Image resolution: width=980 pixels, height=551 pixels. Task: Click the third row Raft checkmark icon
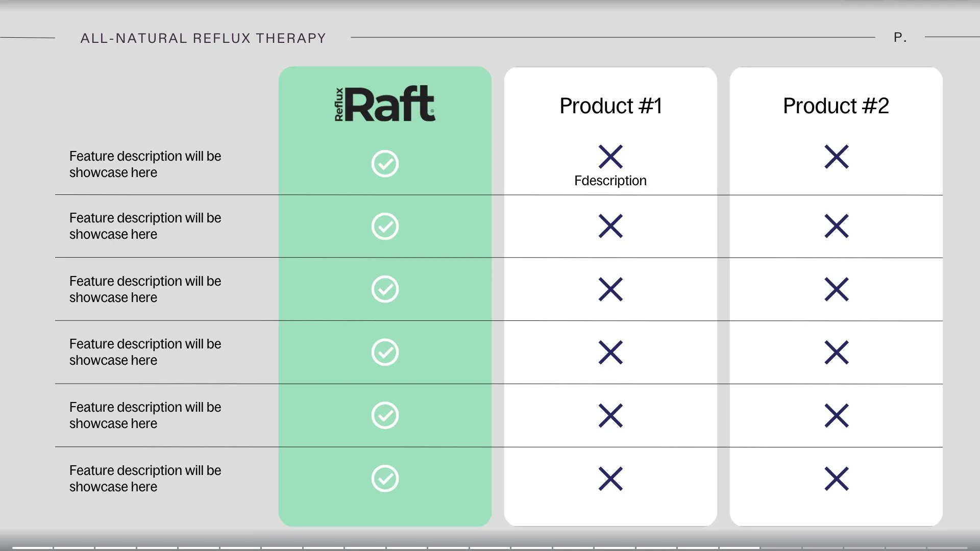(385, 289)
